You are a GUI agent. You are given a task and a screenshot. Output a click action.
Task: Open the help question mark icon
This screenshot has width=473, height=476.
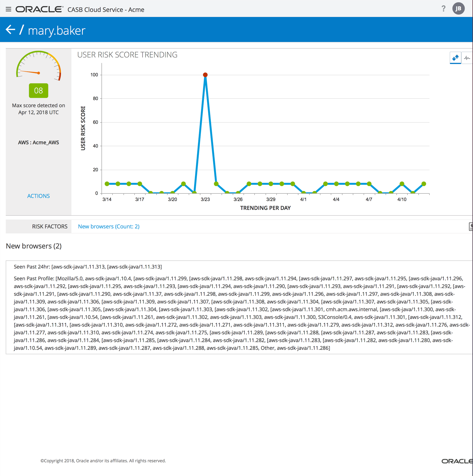tap(443, 9)
